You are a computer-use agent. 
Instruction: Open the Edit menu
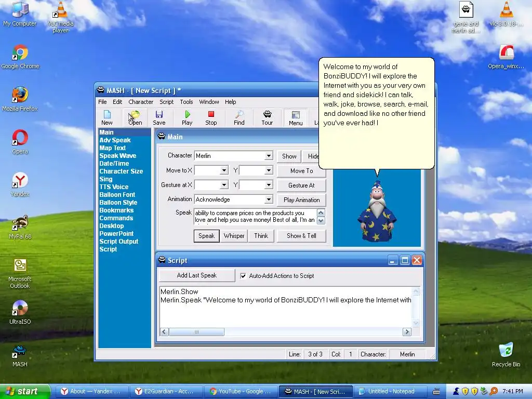coord(117,102)
